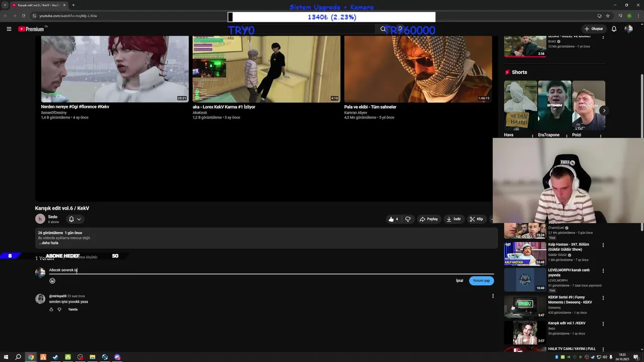The image size is (644, 362).
Task: Open Steam from the taskbar
Action: click(x=55, y=357)
